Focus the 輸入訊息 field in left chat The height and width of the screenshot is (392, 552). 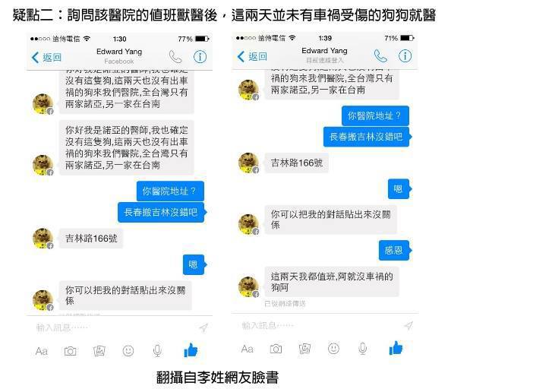[115, 328]
